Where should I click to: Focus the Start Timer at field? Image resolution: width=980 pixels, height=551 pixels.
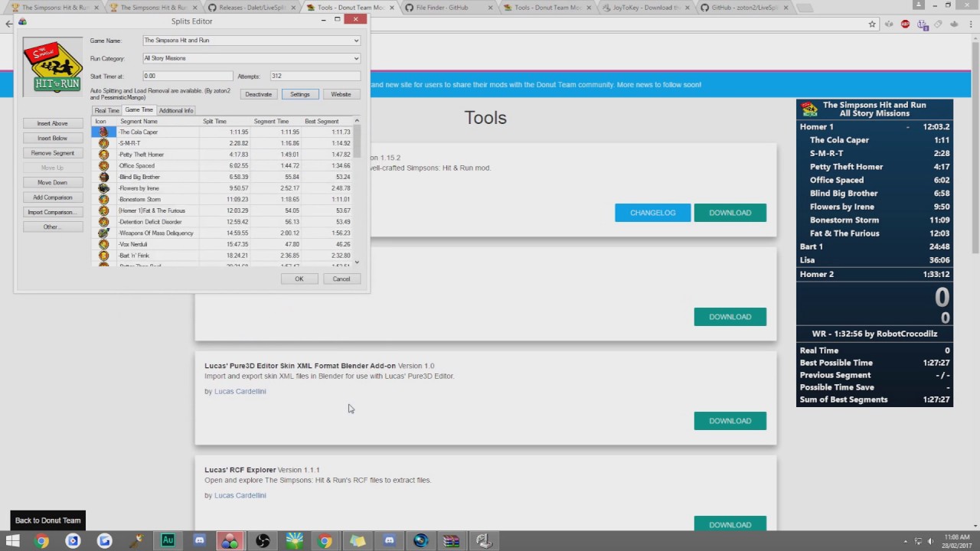188,76
